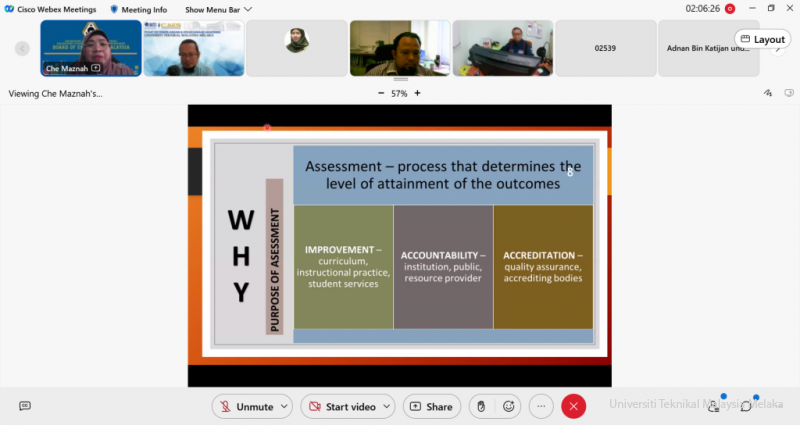Zoom out shared content with minus button
The width and height of the screenshot is (800, 425).
pos(380,93)
